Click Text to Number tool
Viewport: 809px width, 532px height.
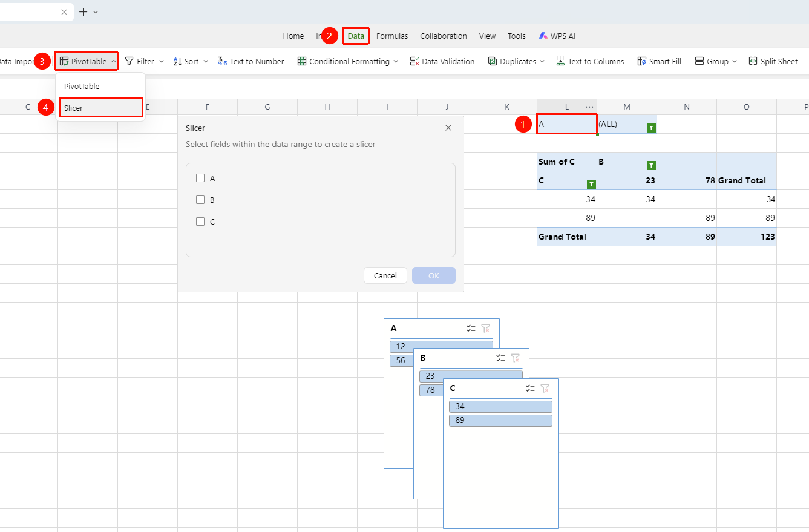(251, 61)
